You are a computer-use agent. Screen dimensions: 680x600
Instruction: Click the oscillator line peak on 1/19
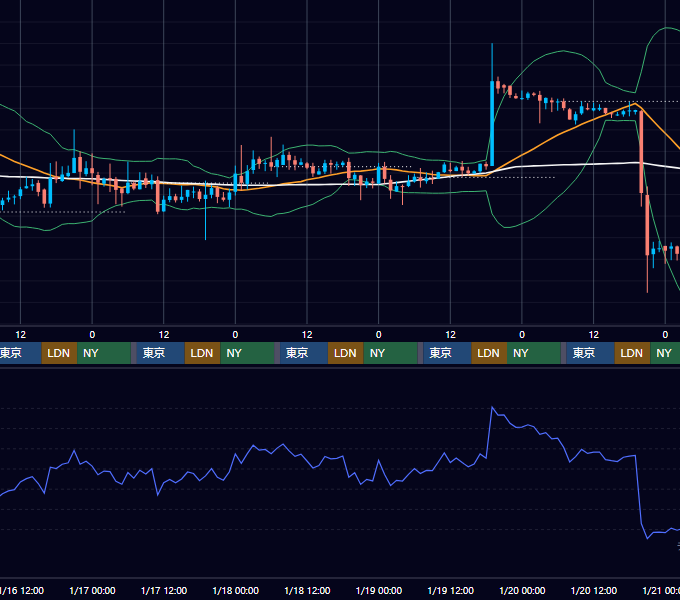click(492, 408)
